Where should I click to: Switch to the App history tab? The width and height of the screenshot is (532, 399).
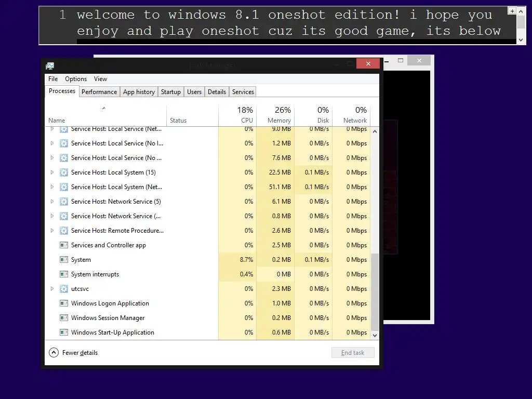click(x=139, y=91)
